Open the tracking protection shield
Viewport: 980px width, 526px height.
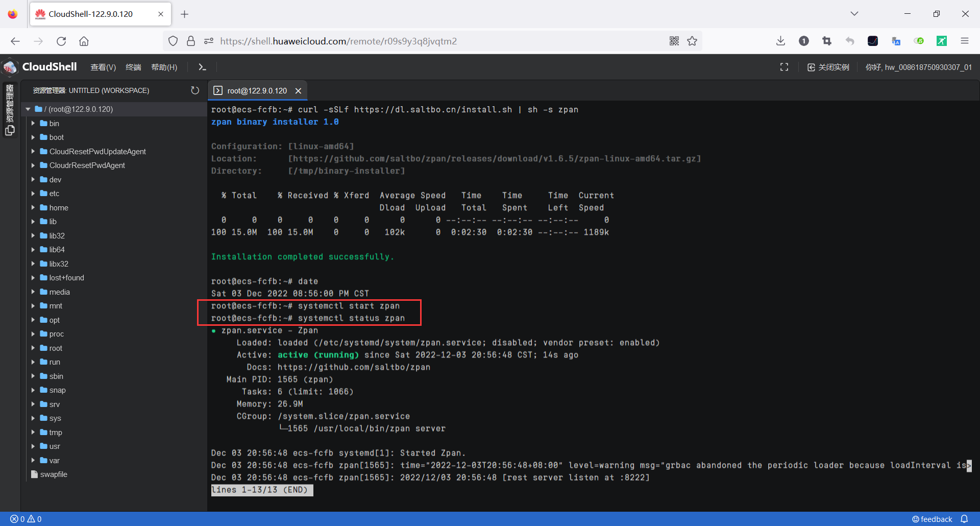pos(173,41)
